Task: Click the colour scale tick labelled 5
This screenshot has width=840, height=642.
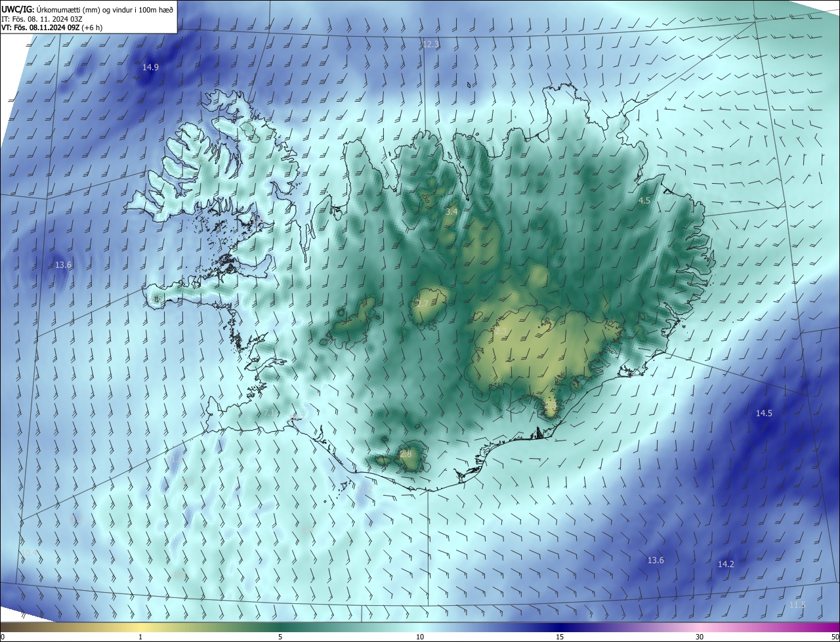Action: pyautogui.click(x=280, y=637)
